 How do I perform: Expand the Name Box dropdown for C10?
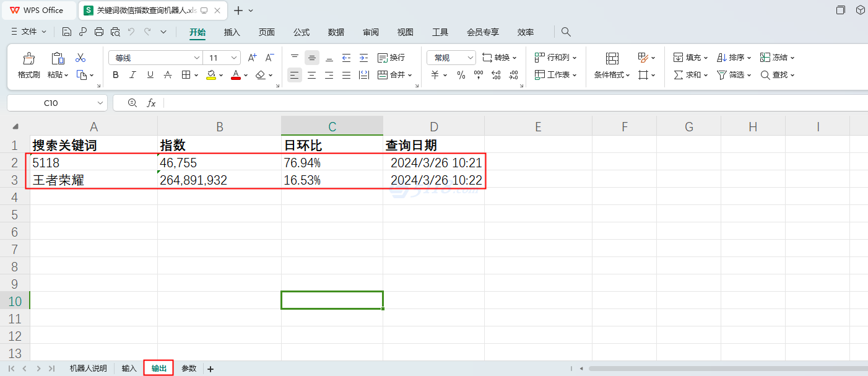tap(100, 103)
